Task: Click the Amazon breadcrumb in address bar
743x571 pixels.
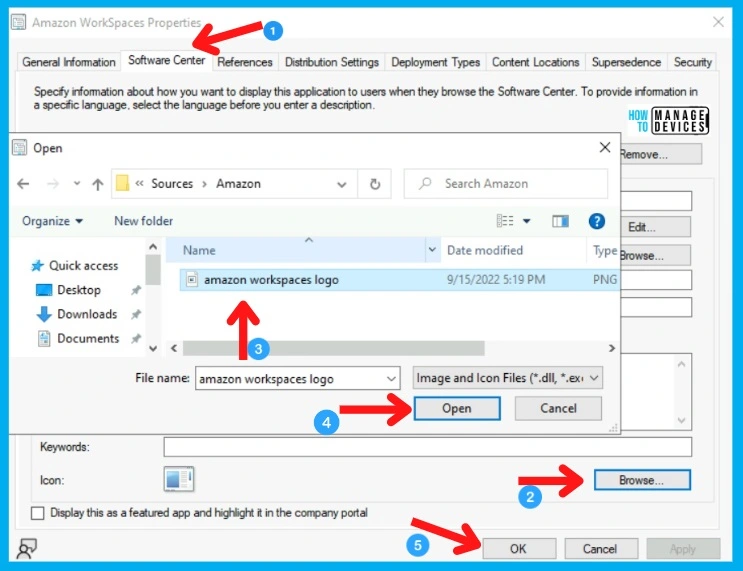Action: pos(238,184)
